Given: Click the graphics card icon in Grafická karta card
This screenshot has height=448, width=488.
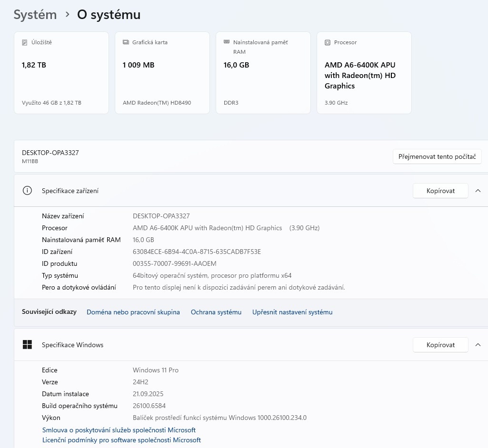Looking at the screenshot, I should pyautogui.click(x=126, y=42).
